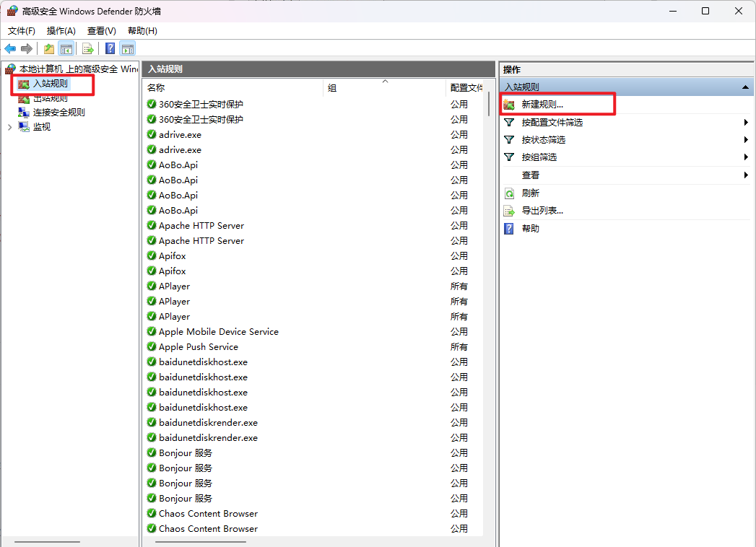Click 按状态筛选 action text
Image resolution: width=756 pixels, height=547 pixels.
[x=544, y=140]
